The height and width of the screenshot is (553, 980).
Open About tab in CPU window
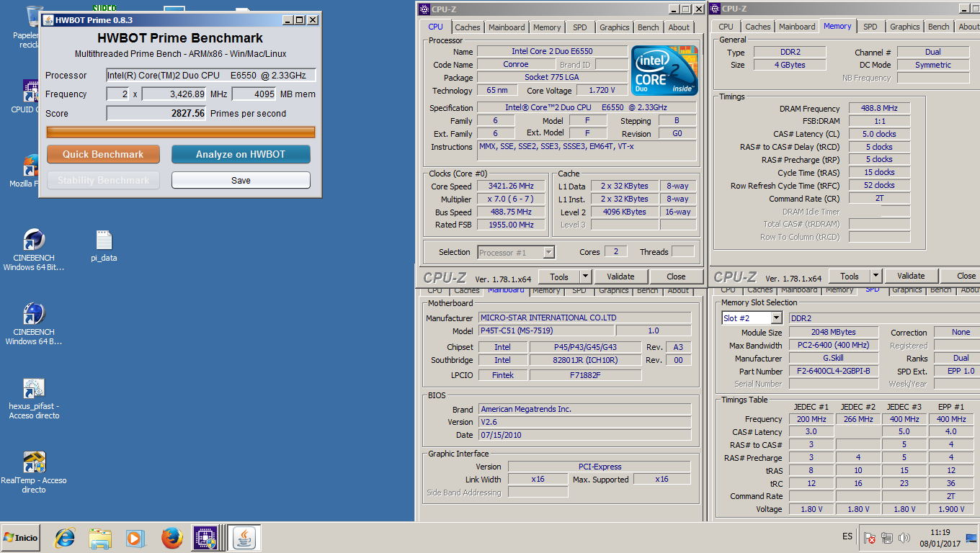(679, 27)
